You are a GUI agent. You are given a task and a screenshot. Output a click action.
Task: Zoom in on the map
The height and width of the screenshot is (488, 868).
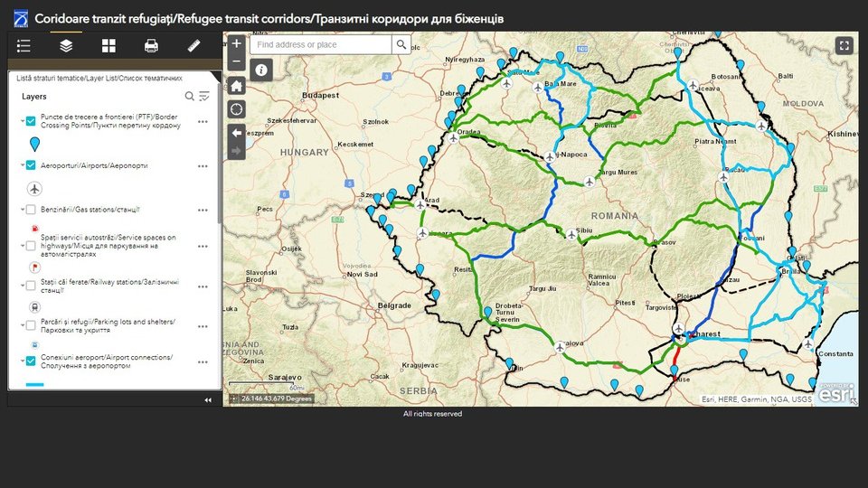(x=236, y=43)
